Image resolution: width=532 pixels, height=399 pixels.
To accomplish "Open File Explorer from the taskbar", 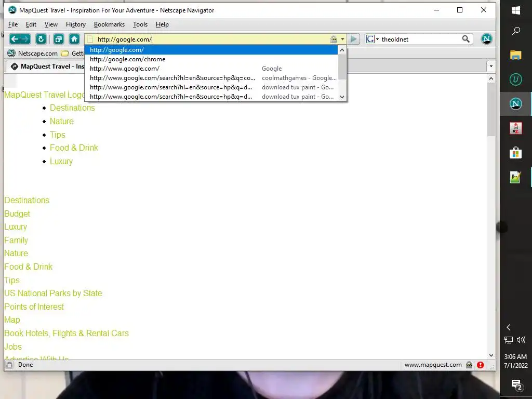I will pos(516,55).
